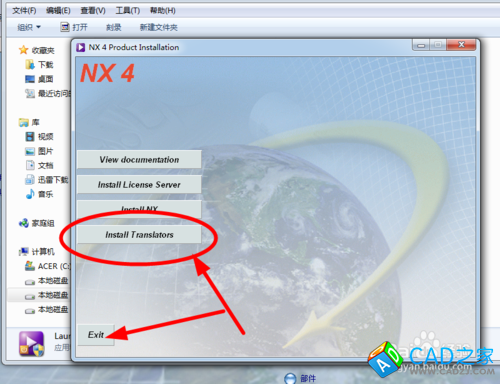Open the 工具(T) menu
Screen dimensions: 500x384
128,11
